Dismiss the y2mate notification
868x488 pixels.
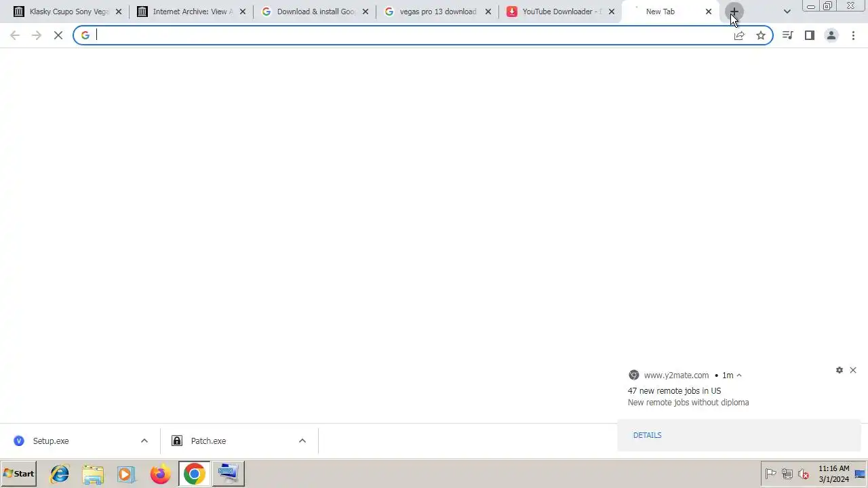853,370
